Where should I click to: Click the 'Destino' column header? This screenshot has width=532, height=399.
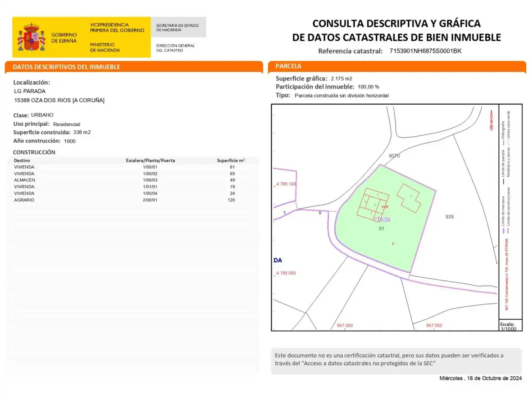[22, 160]
